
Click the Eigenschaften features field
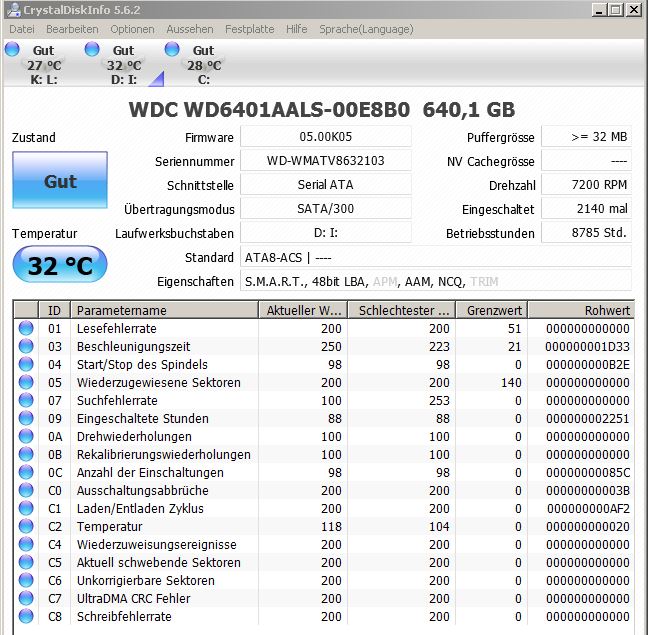click(x=436, y=281)
